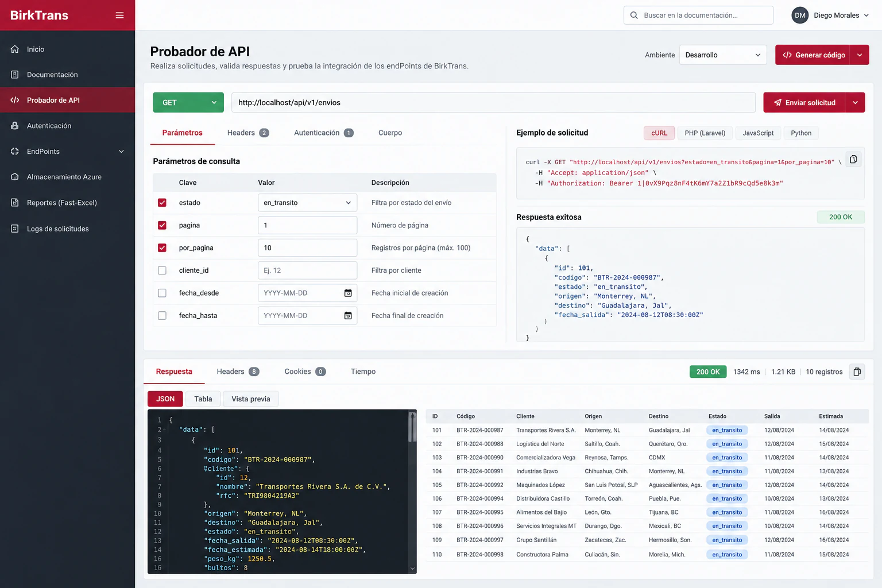Show response as Tabla view

click(x=203, y=399)
